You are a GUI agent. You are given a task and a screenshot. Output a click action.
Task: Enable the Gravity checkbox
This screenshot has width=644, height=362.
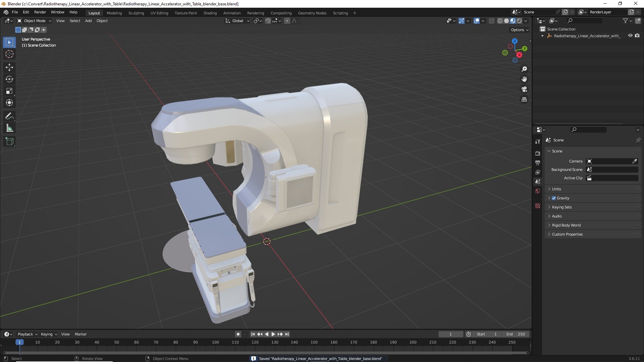coord(554,198)
